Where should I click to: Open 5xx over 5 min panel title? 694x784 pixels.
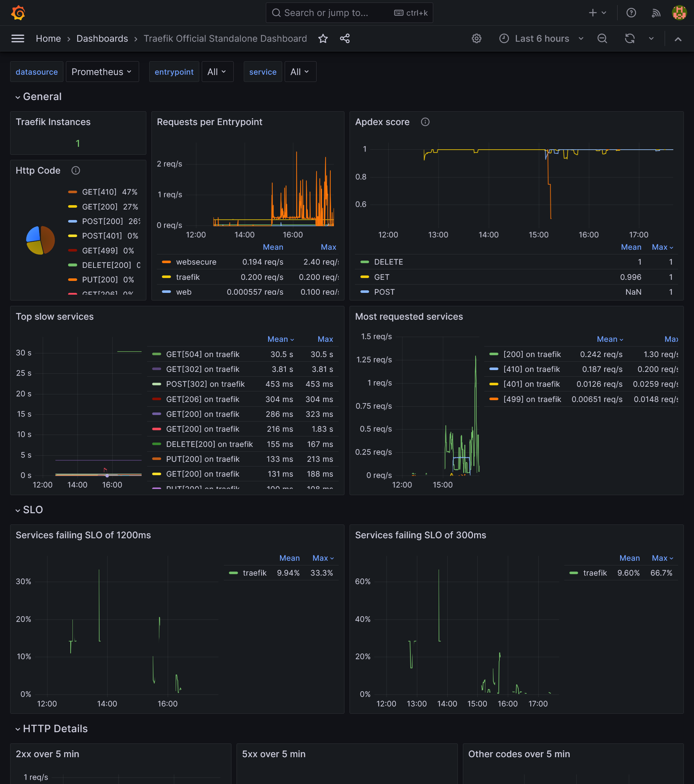[x=273, y=754]
